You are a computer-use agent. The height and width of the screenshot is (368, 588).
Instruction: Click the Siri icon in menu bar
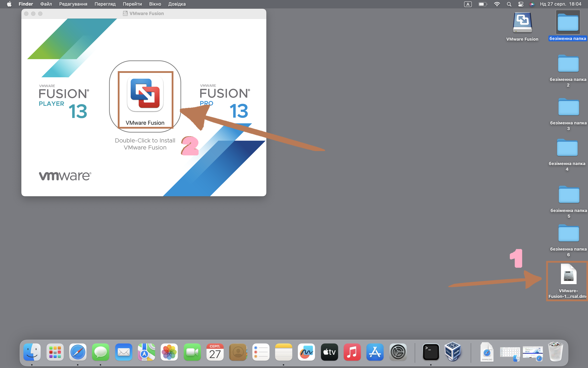tap(532, 4)
